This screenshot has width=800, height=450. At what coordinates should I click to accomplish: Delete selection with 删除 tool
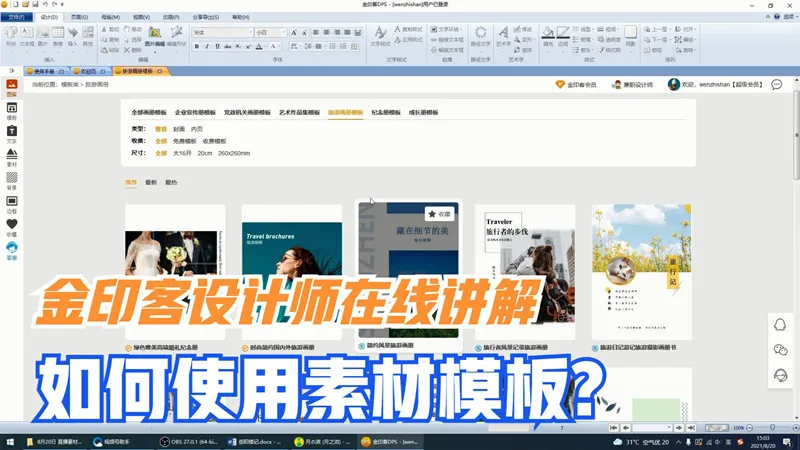[133, 50]
